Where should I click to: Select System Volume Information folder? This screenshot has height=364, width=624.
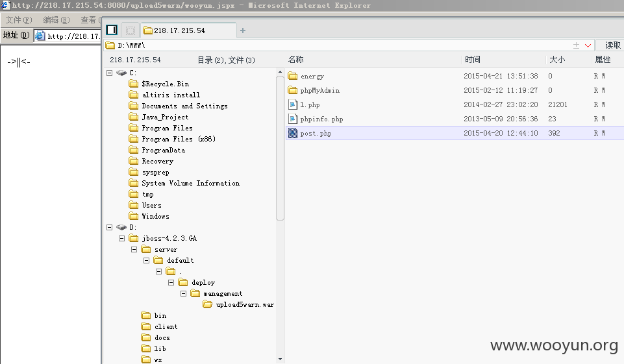191,183
